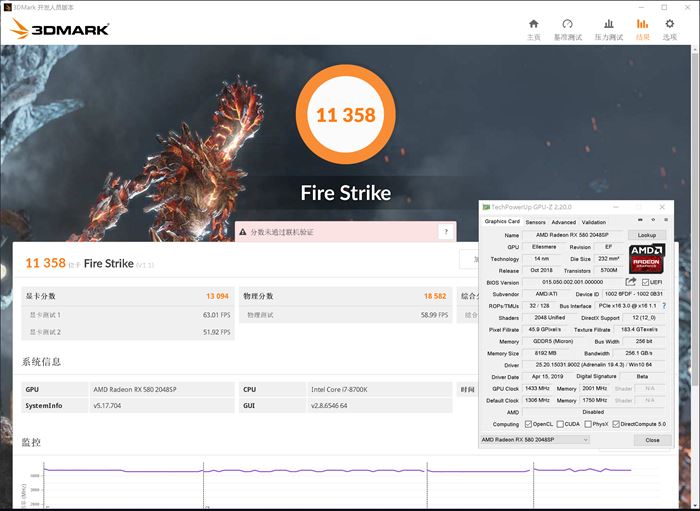Click the score-not-validated warning banner
Viewport: 700px width, 511px height.
(345, 232)
